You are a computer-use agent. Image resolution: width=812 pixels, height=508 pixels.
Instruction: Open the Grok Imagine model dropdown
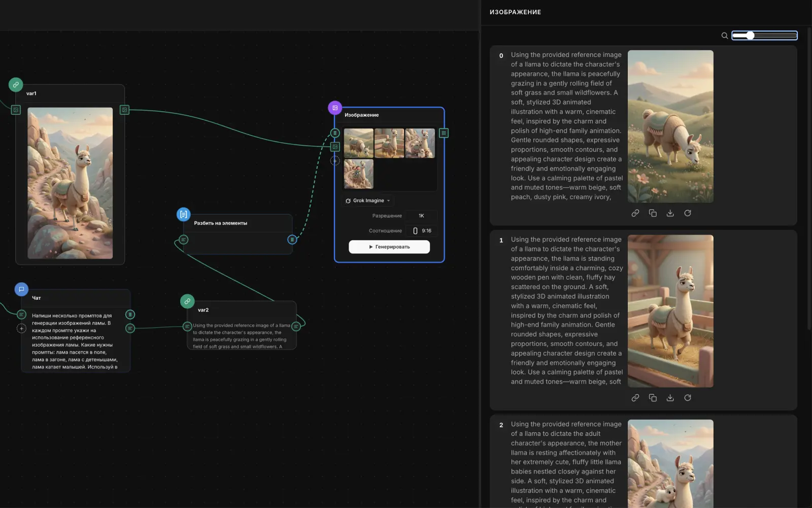pos(368,201)
